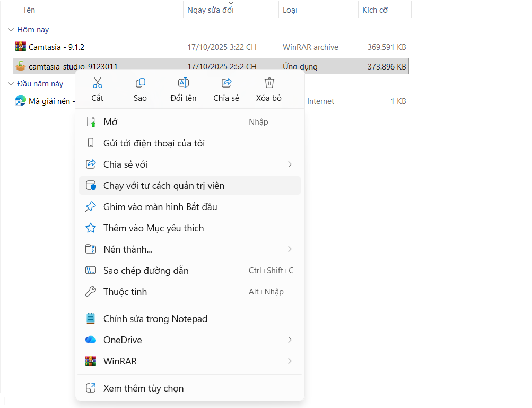Screen dimensions: 532x408
Task: Sort by the Tên column header
Action: [x=29, y=10]
